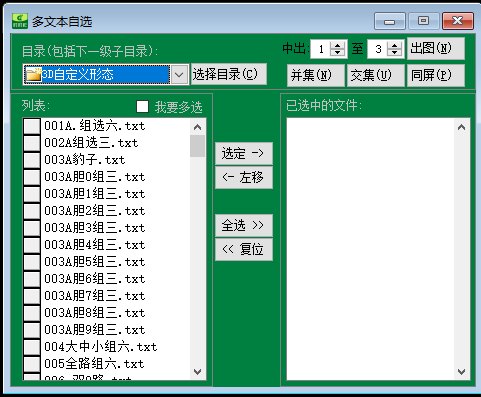Enable the 我要多选 checkbox
Viewport: 481px width, 397px height.
point(143,107)
